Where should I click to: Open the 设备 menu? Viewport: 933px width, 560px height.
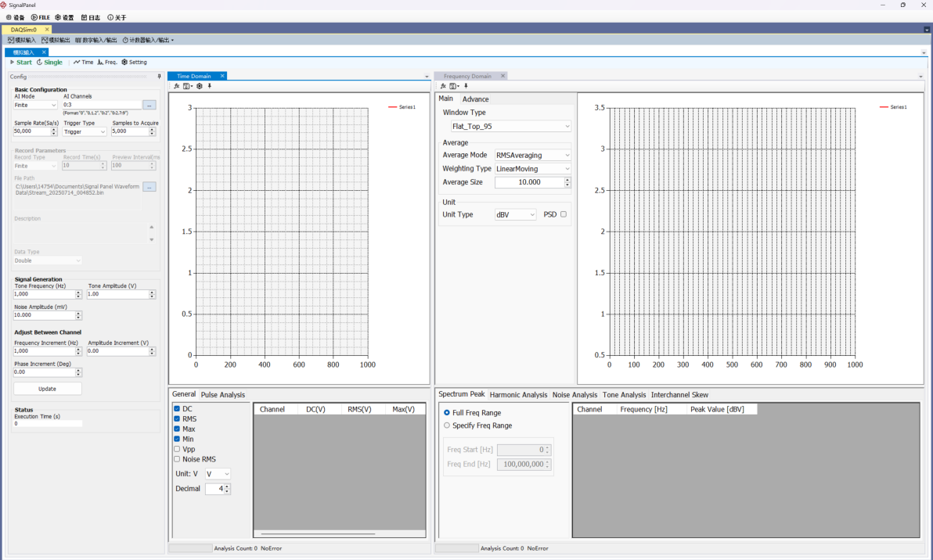[x=16, y=17]
